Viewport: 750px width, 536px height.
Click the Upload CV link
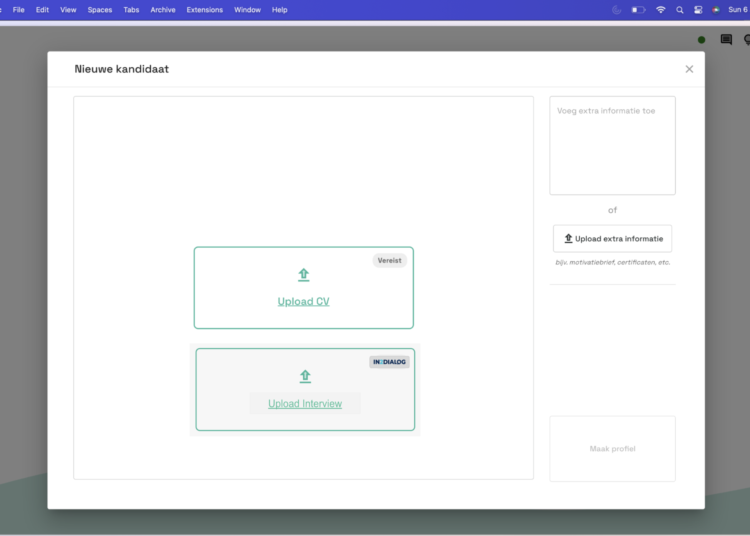(x=303, y=301)
